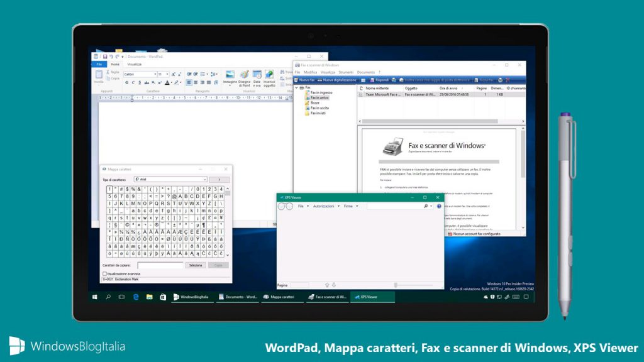
Task: Switch to Documento - WordPad taskbar button
Action: tap(238, 297)
